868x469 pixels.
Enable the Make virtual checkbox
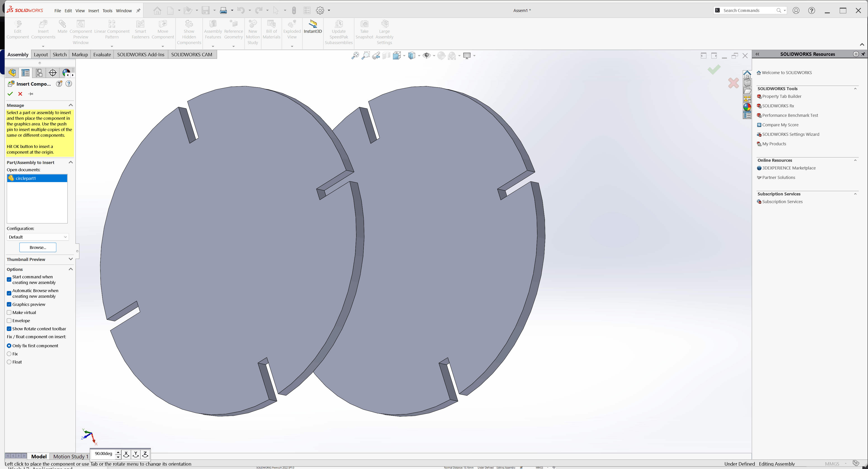click(x=9, y=312)
